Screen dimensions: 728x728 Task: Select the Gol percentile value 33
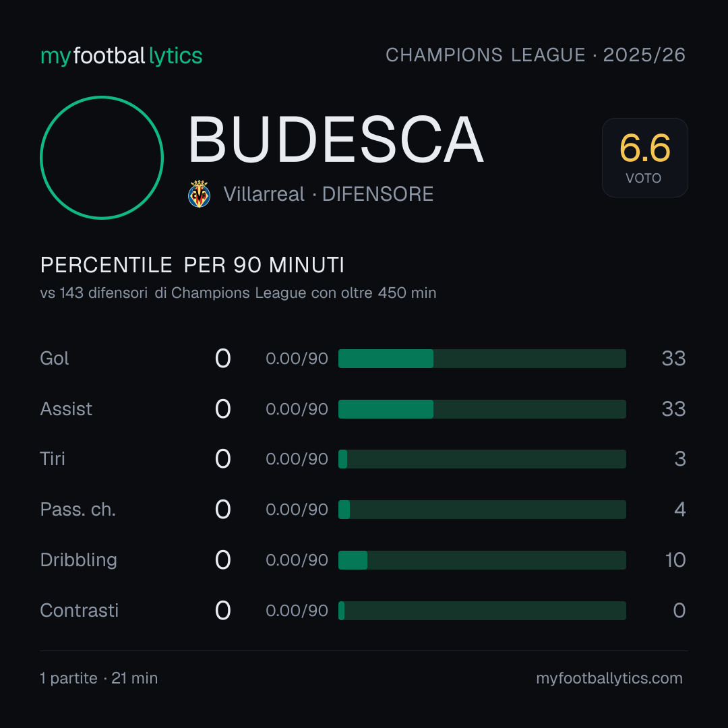coord(673,359)
